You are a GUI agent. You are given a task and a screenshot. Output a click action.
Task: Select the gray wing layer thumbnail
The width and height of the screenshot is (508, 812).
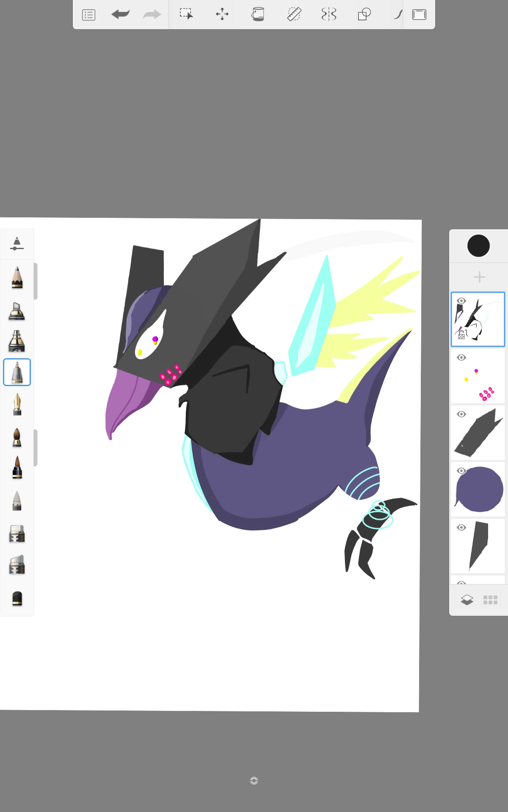pyautogui.click(x=478, y=433)
